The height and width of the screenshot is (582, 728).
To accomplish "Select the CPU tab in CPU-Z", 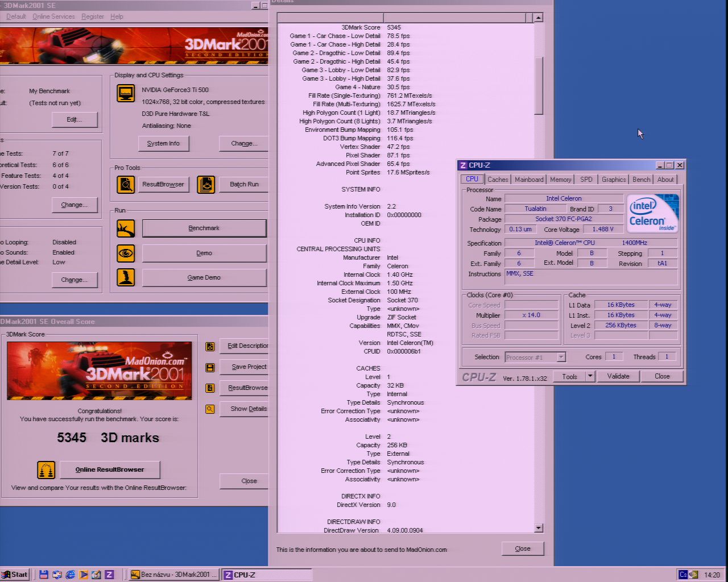I will [472, 179].
